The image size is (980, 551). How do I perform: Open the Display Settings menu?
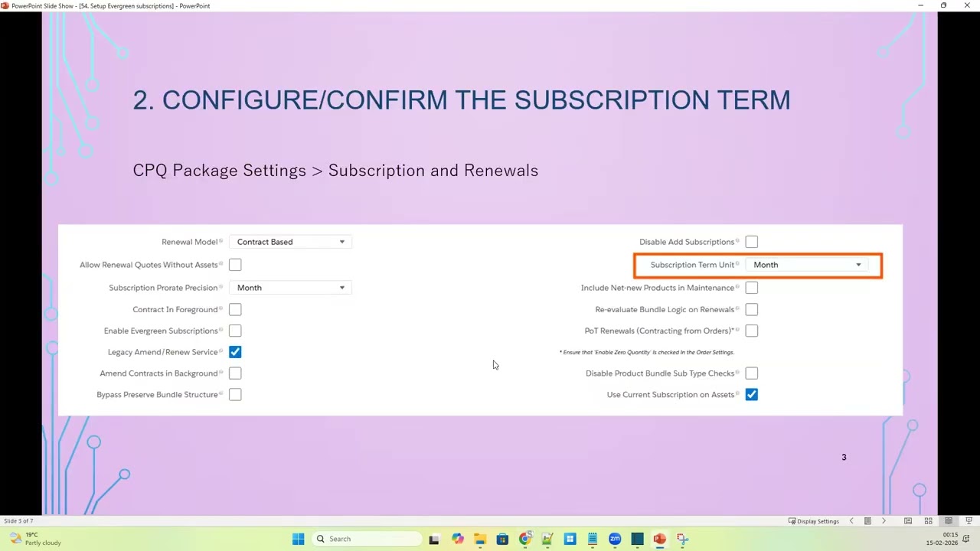[x=814, y=521]
